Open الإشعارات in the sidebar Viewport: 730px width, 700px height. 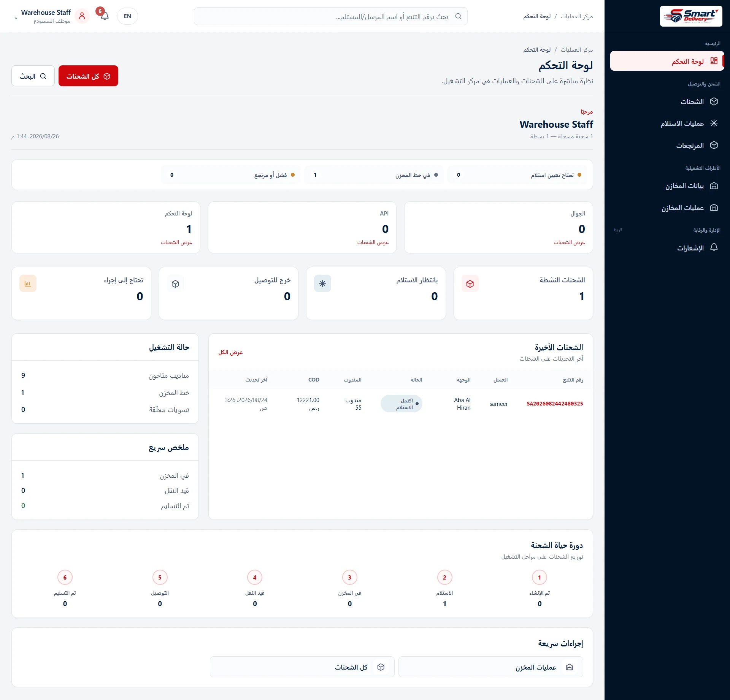[x=667, y=248]
